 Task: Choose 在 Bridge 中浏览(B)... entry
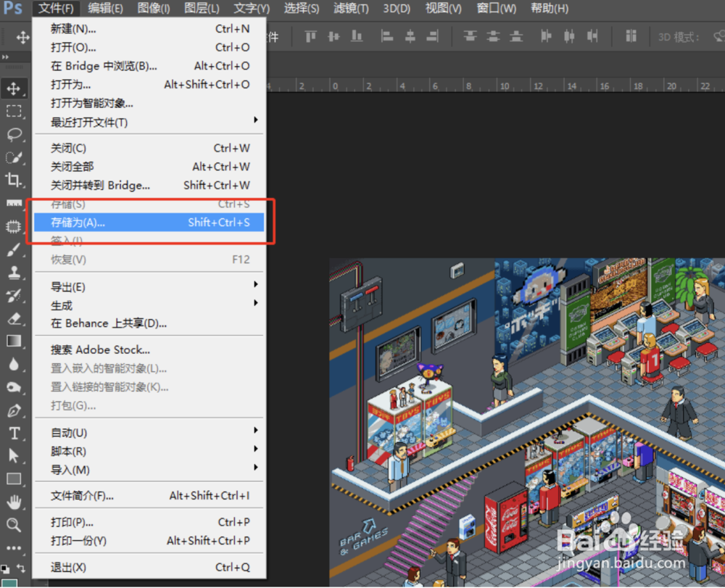pyautogui.click(x=149, y=66)
